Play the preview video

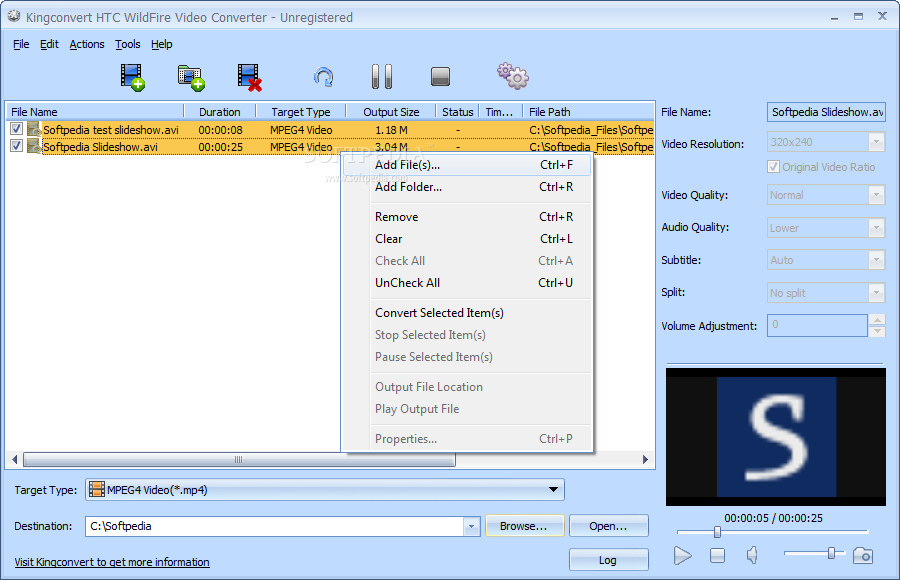pyautogui.click(x=682, y=555)
